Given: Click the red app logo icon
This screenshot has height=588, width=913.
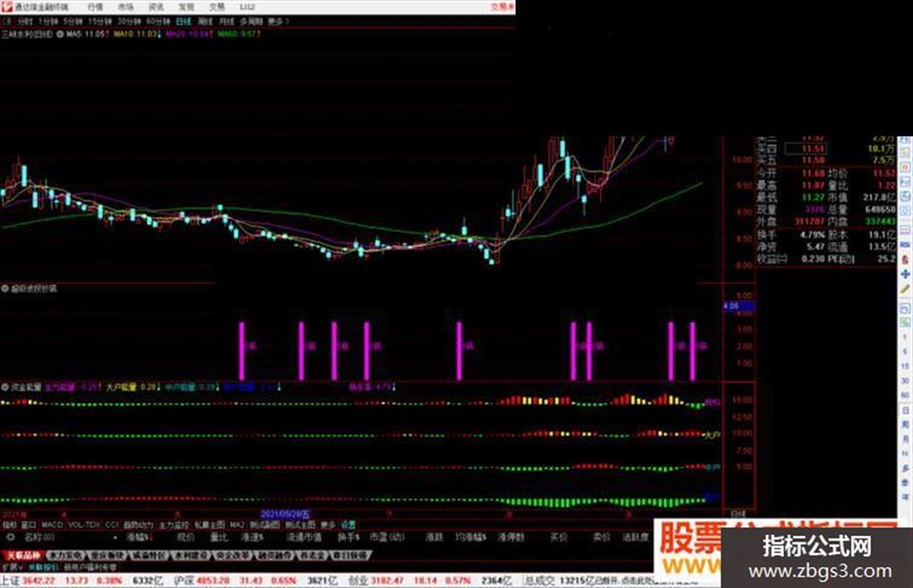Looking at the screenshot, I should click(7, 7).
